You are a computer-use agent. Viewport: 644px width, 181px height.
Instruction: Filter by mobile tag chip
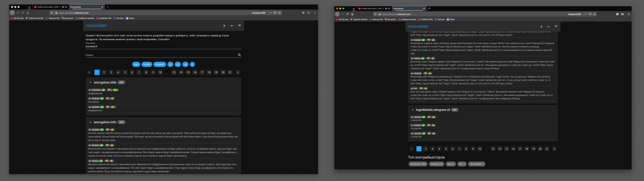(146, 64)
